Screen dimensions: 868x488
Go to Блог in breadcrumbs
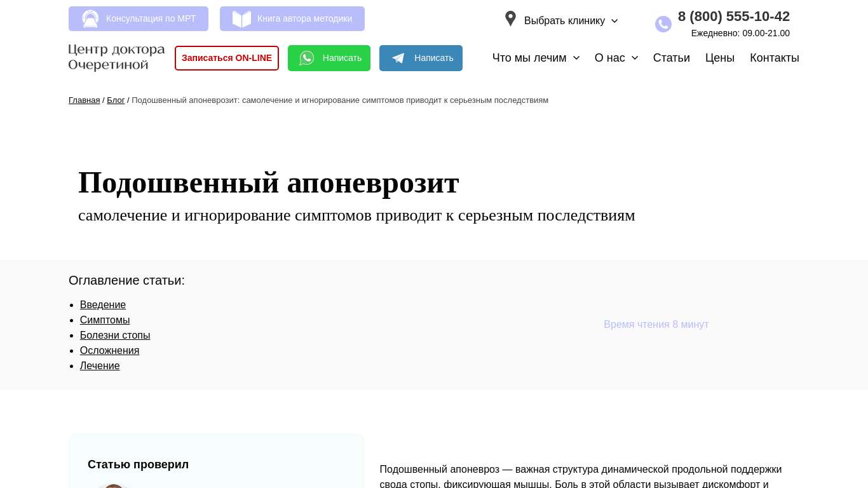click(116, 100)
